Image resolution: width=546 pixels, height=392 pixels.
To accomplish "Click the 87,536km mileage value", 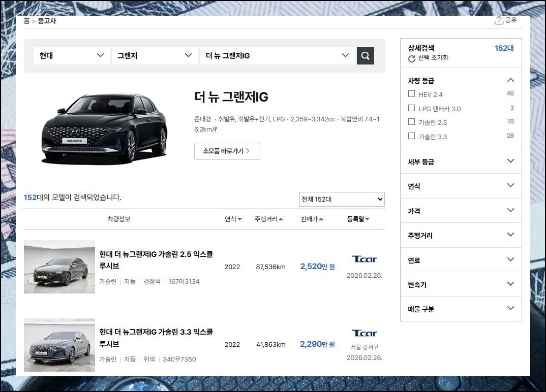I will pos(270,267).
